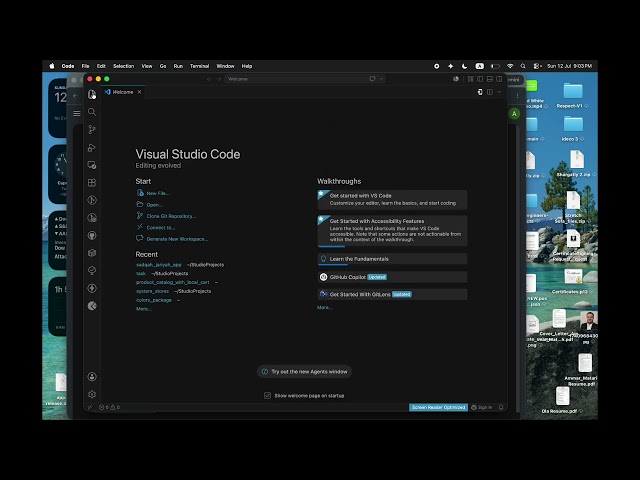Viewport: 640px width, 480px height.
Task: Open the Search view in activity bar
Action: [92, 112]
